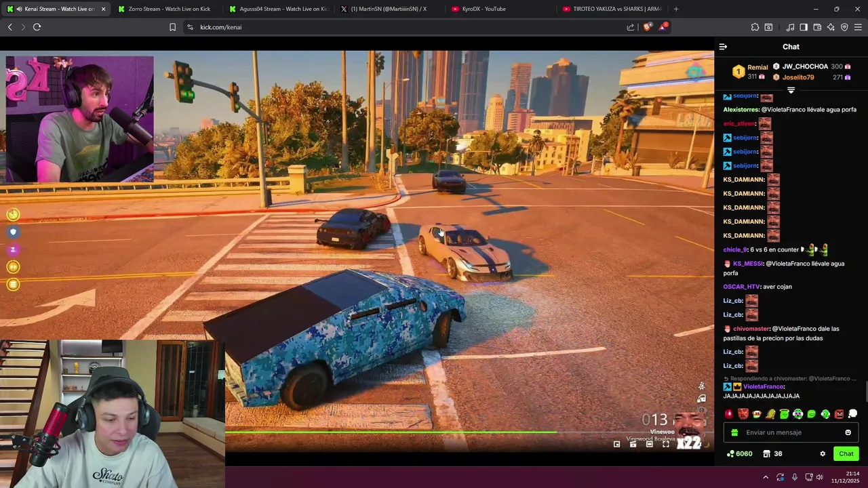Open taskbar volume control
868x488 pixels.
(x=820, y=477)
